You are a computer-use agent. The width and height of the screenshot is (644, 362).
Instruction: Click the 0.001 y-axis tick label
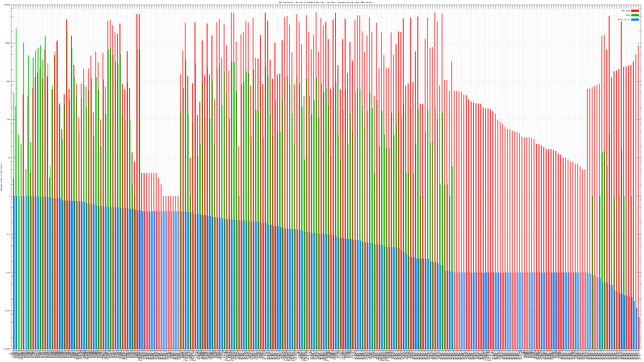[x=8, y=311]
